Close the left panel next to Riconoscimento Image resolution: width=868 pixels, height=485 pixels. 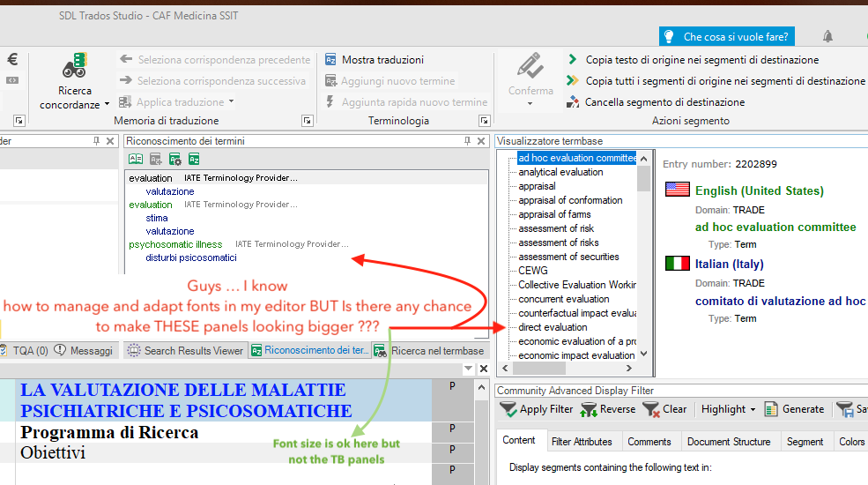tap(110, 141)
